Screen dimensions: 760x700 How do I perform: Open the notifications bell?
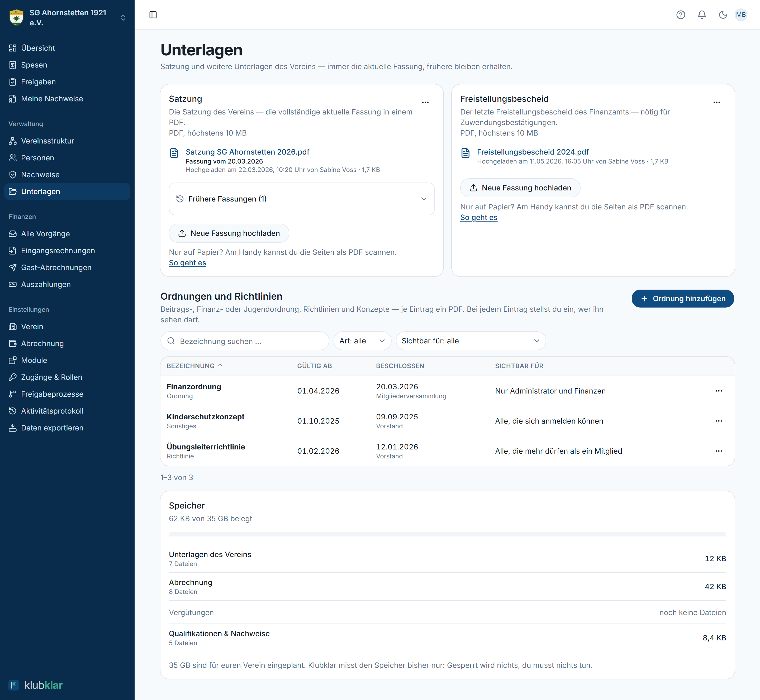[x=702, y=15]
